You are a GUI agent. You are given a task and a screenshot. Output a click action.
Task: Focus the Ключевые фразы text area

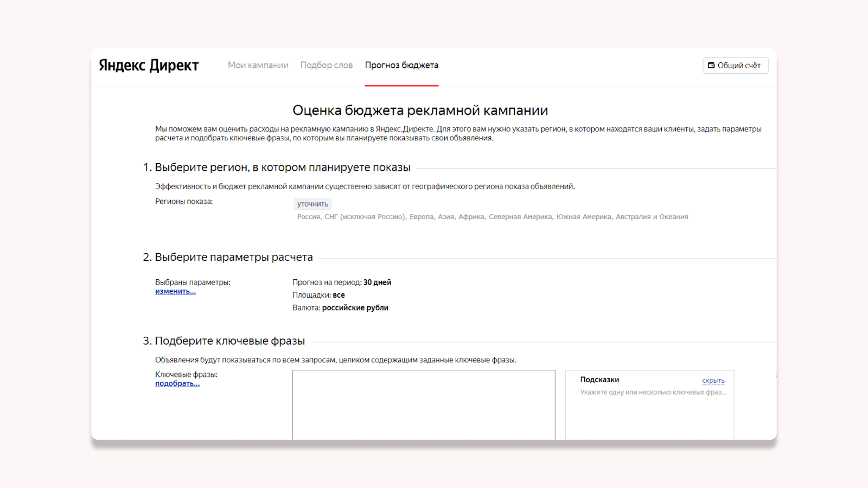coord(424,405)
